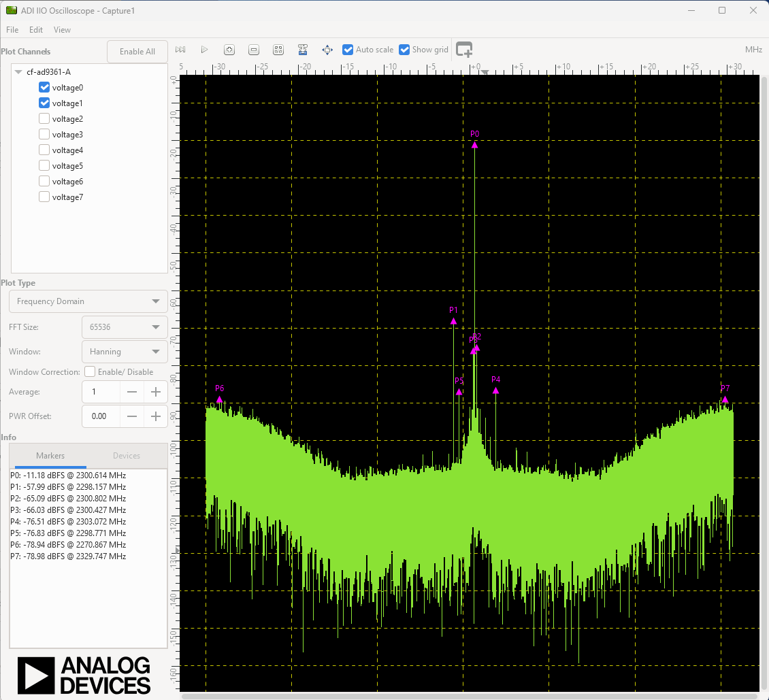Select the P5 -76.83 dBFS row
Image resolution: width=769 pixels, height=700 pixels.
pos(68,533)
